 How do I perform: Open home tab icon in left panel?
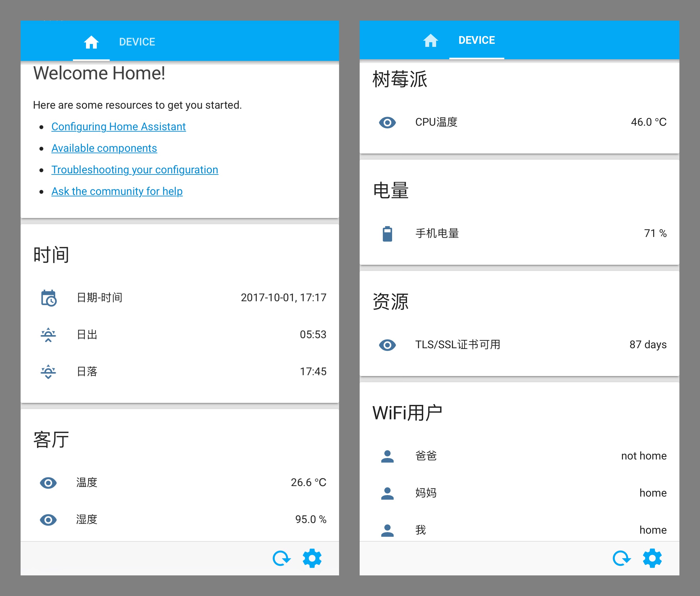[91, 42]
